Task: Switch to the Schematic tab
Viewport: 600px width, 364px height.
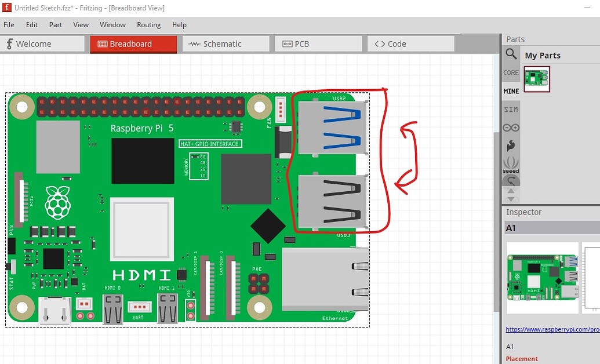Action: [x=226, y=44]
